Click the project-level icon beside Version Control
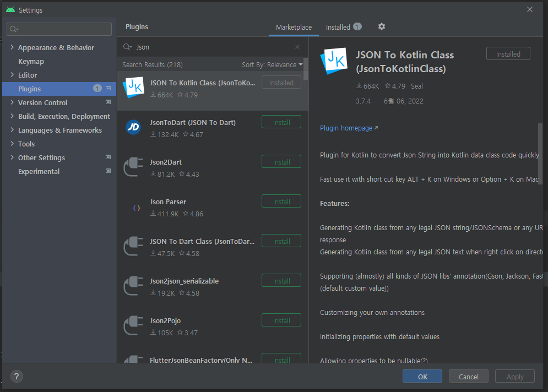 click(108, 102)
